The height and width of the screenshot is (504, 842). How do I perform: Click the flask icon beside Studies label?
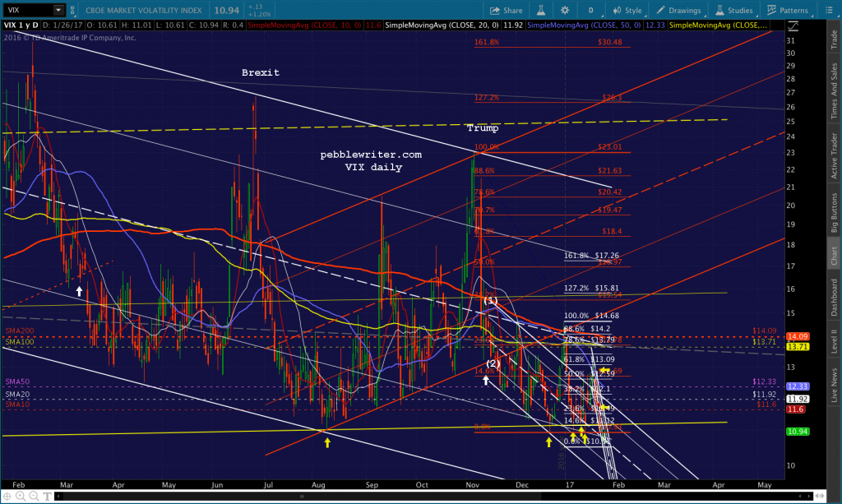click(x=719, y=11)
